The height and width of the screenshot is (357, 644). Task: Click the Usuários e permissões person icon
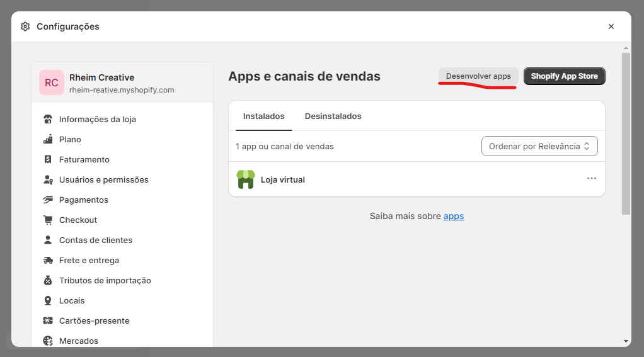tap(48, 179)
